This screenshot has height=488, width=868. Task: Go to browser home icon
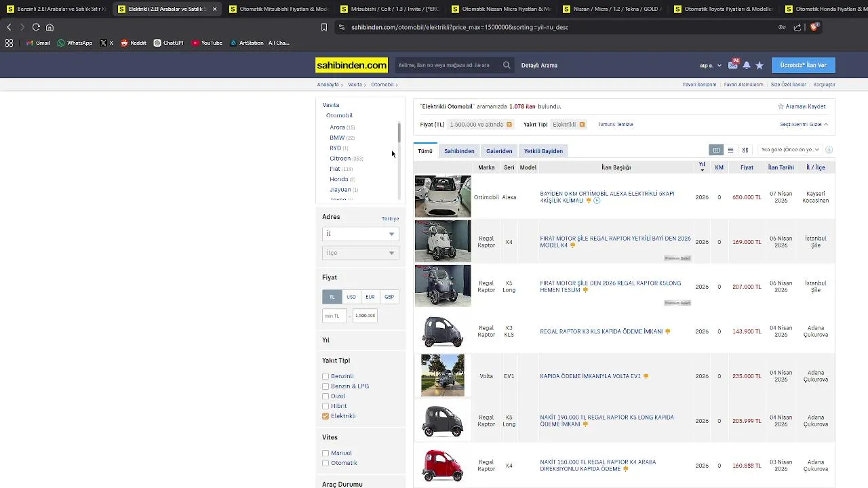tap(50, 27)
